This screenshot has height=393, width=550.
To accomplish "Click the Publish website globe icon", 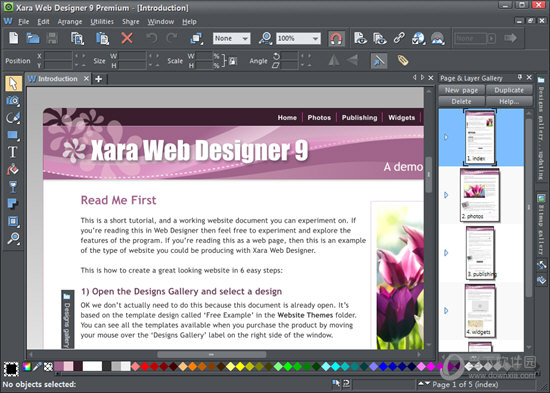I will (418, 38).
